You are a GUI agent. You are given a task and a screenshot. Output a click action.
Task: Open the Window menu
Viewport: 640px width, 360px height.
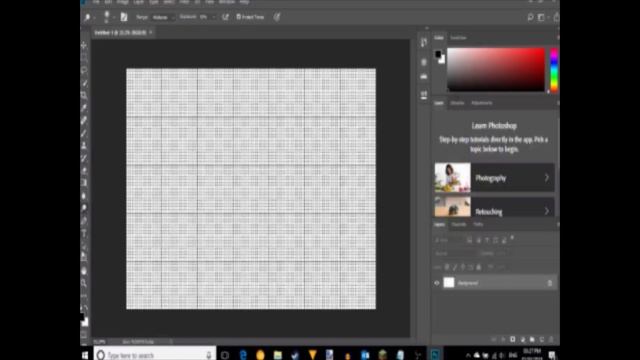tap(227, 2)
